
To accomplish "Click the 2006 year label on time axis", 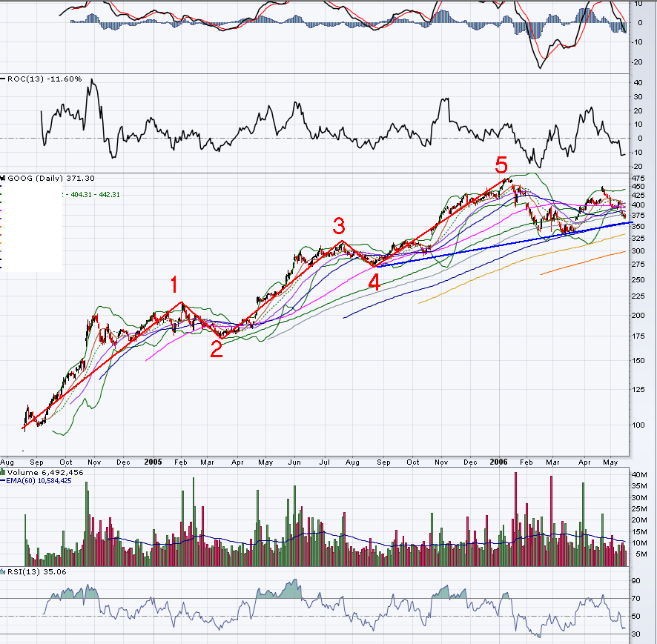I will click(x=498, y=462).
